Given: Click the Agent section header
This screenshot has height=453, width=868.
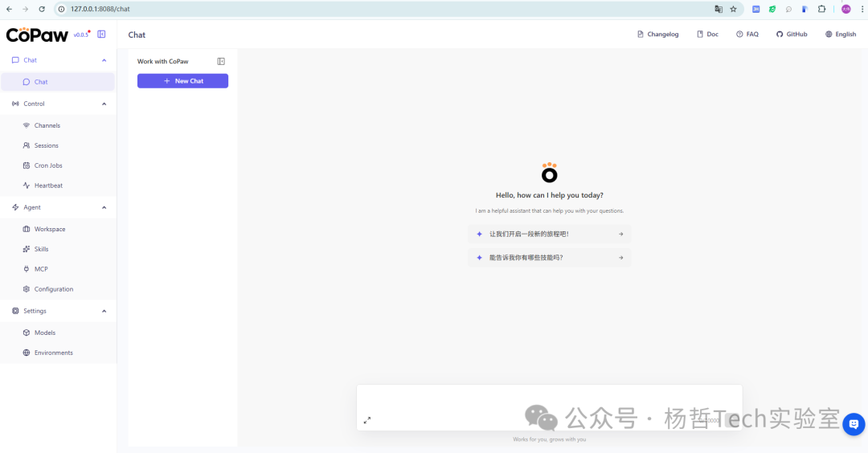Looking at the screenshot, I should [58, 207].
